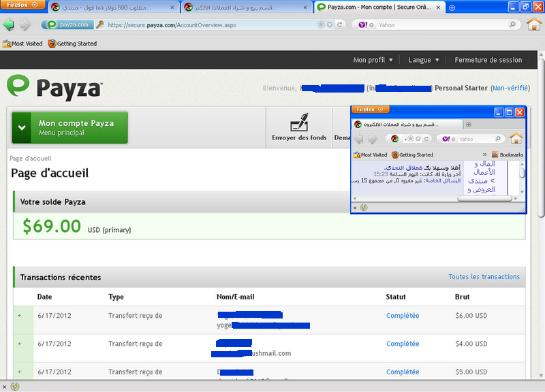Open the address bar history dropdown arrow
Image resolution: width=545 pixels, height=392 pixels.
coord(330,24)
